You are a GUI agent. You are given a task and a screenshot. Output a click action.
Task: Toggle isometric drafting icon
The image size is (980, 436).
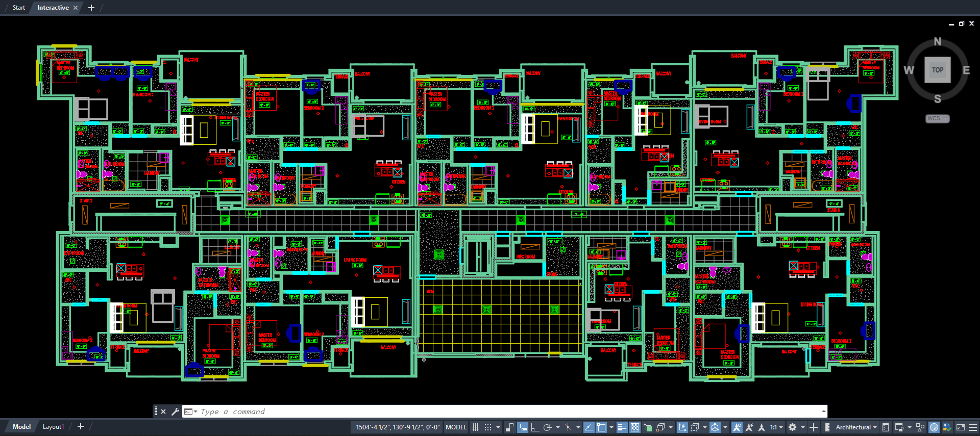pyautogui.click(x=567, y=427)
